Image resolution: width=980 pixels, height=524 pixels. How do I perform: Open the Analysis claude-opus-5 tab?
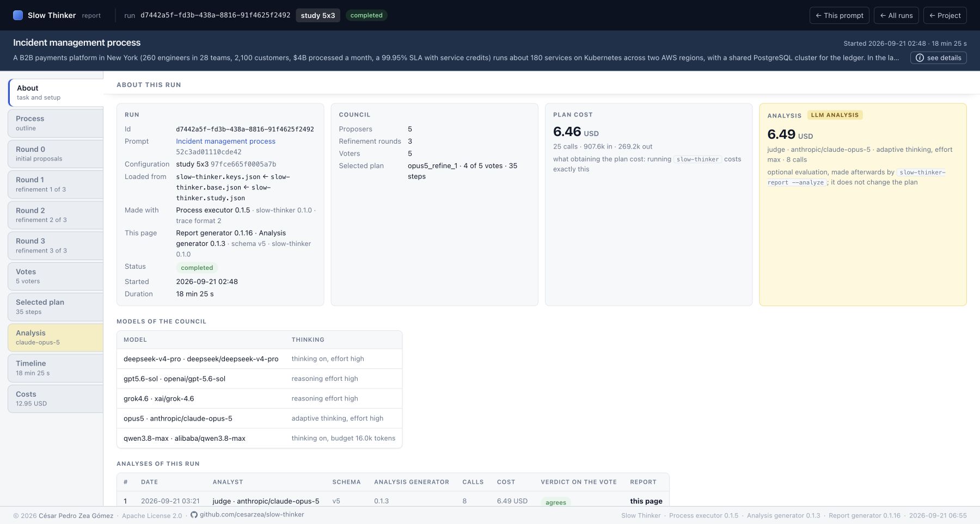click(56, 337)
